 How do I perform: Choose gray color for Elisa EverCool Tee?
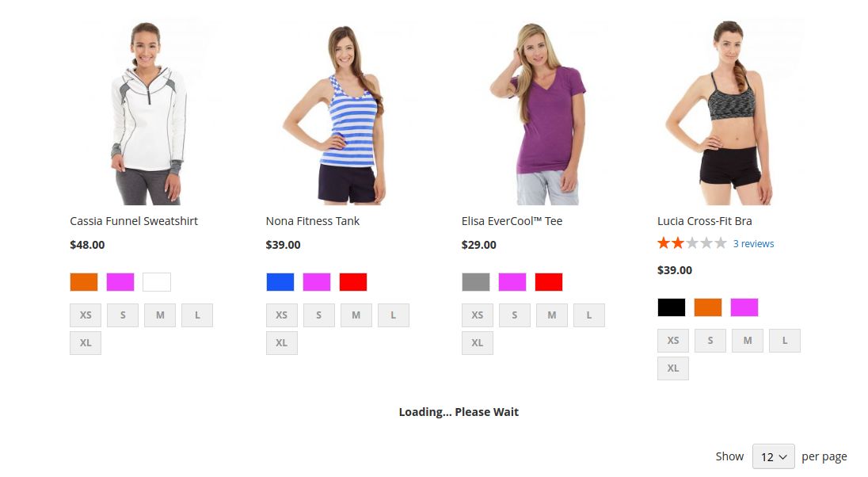pos(476,282)
